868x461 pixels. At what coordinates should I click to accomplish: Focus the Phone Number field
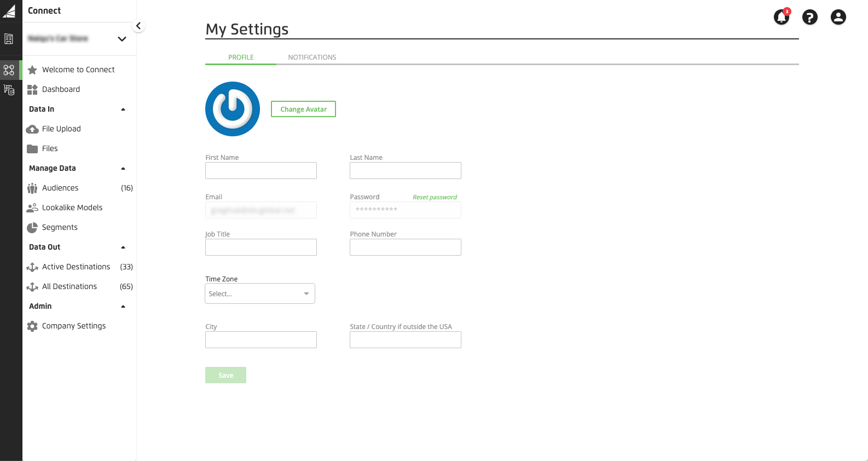point(406,247)
